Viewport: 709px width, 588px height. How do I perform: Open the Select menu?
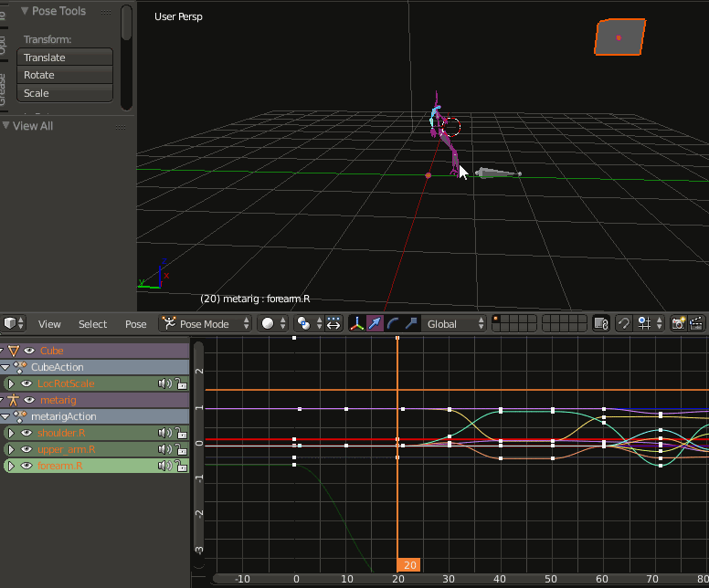point(92,324)
